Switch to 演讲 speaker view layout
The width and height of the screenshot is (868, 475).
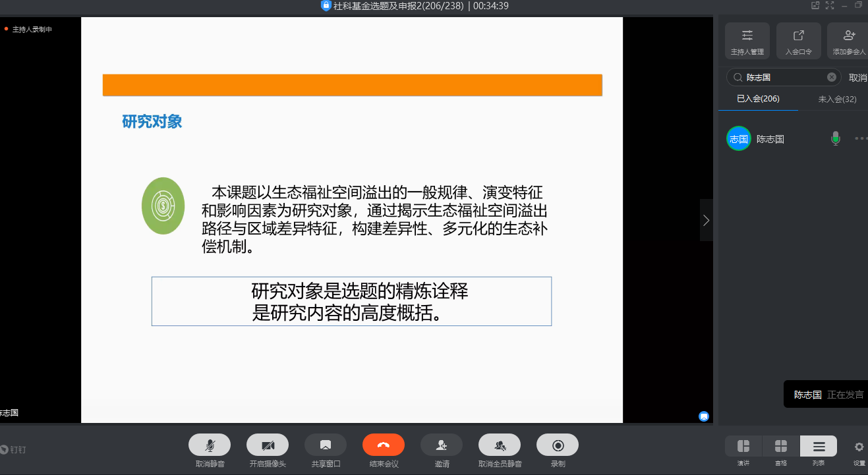tap(743, 446)
